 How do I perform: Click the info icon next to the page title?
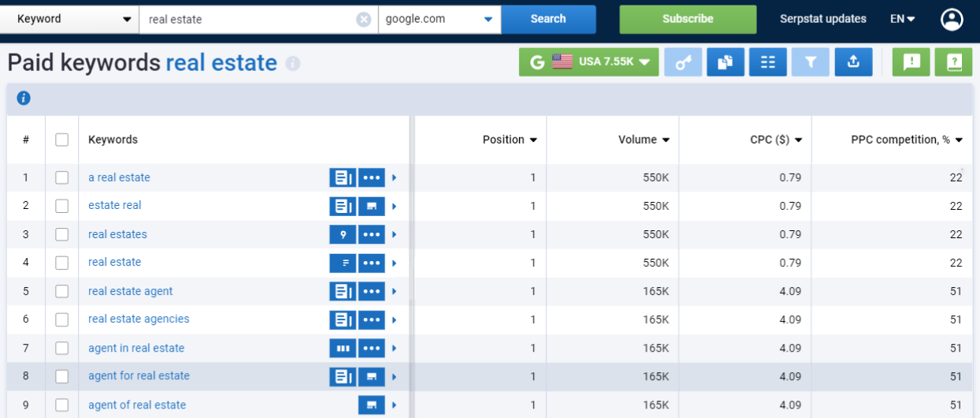(293, 63)
